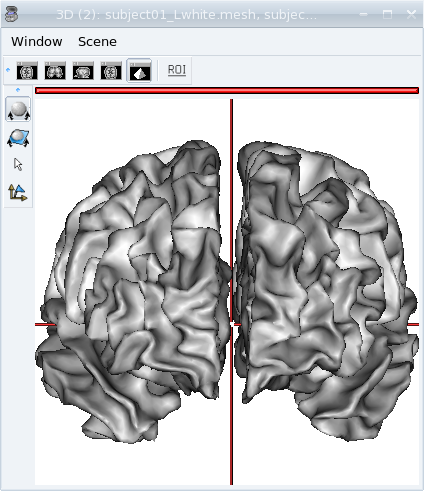
Task: Switch to coronal view icon
Action: 55,70
